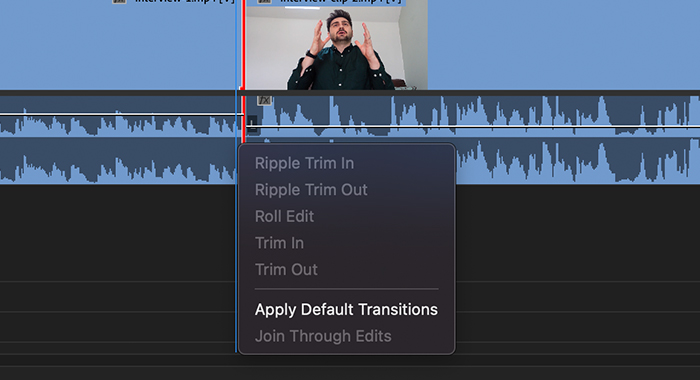Select the red edit point on the video track
The width and height of the screenshot is (700, 380).
point(243,45)
